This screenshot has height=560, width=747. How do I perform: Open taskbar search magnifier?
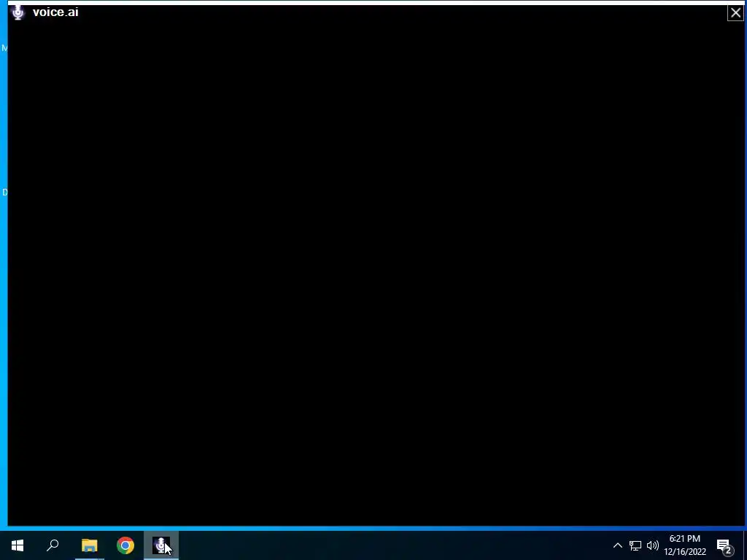(53, 545)
